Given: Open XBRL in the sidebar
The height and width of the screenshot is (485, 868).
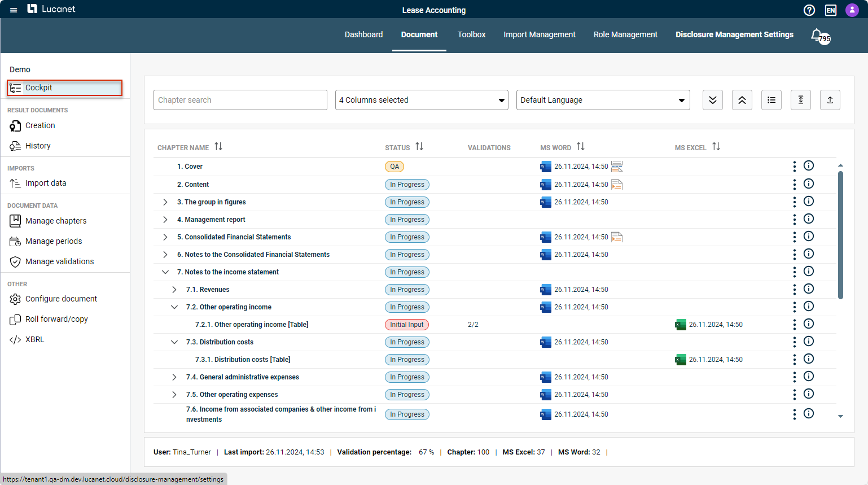Looking at the screenshot, I should click(x=34, y=339).
